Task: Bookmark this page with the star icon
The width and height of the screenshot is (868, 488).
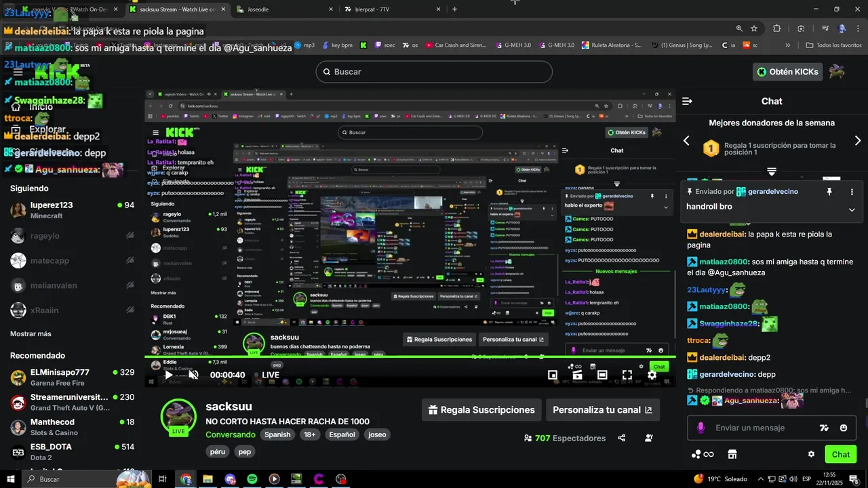Action: click(754, 28)
